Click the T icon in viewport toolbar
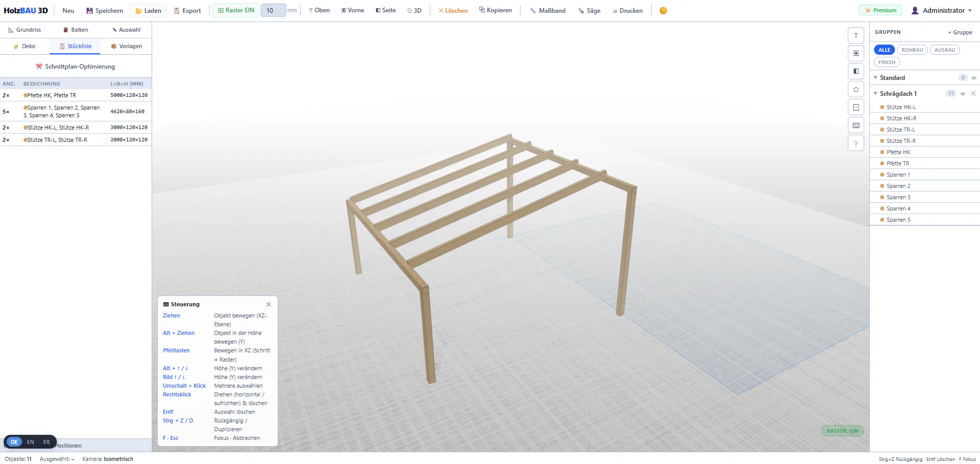Screen dimensions: 980x464 (x=856, y=35)
